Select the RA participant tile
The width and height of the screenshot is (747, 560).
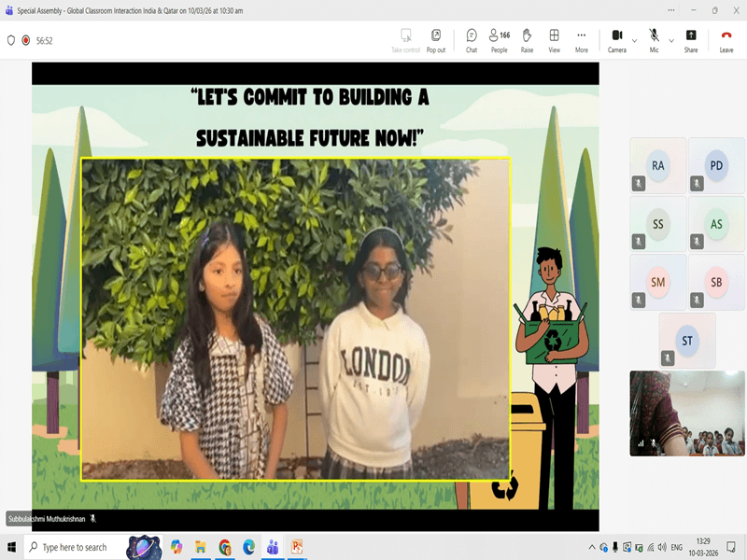coord(658,165)
